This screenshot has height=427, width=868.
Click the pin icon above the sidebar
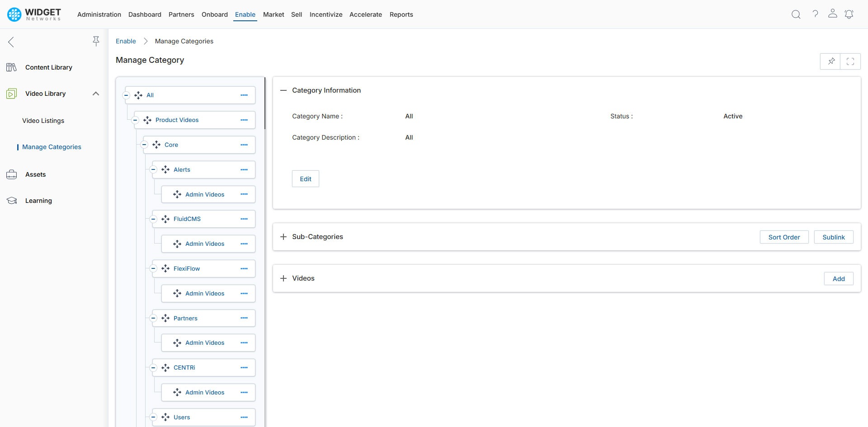tap(96, 41)
